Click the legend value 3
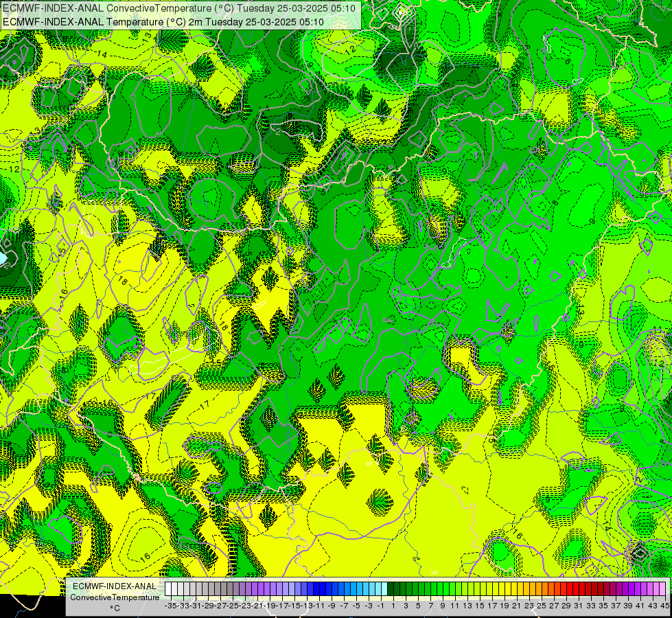The image size is (672, 618). 406,606
